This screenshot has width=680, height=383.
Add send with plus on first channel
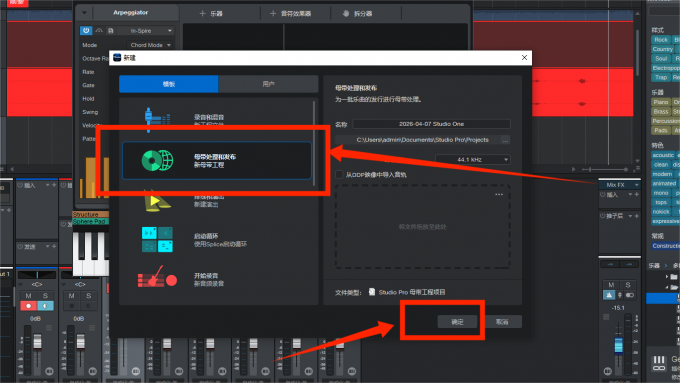54,246
